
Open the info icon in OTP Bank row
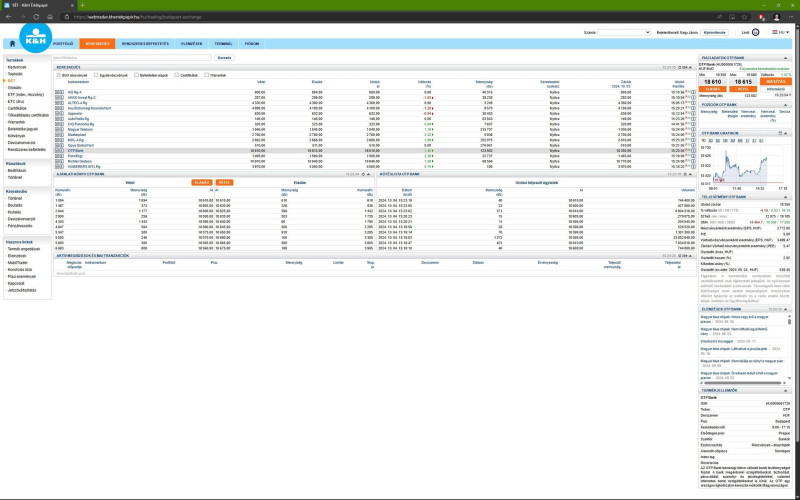[693, 151]
